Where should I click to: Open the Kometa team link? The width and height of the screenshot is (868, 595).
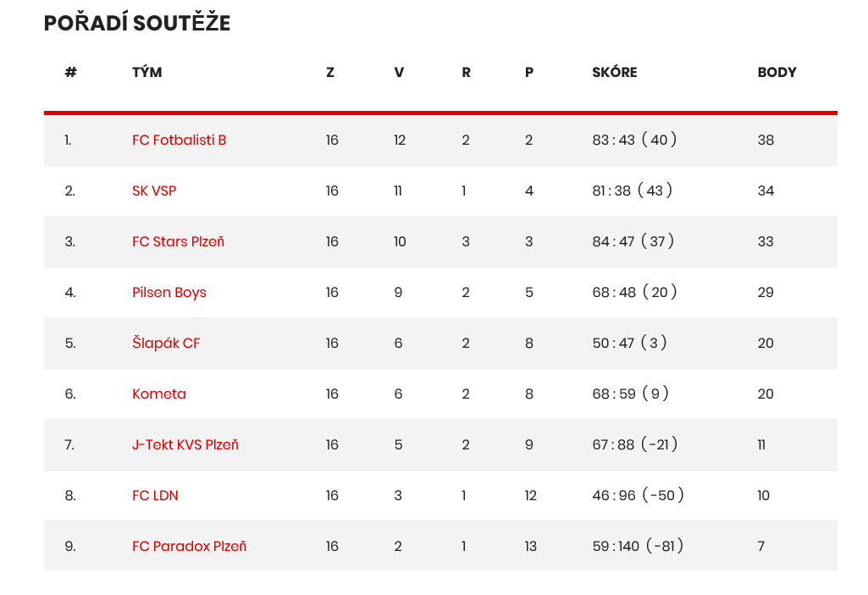(x=159, y=394)
